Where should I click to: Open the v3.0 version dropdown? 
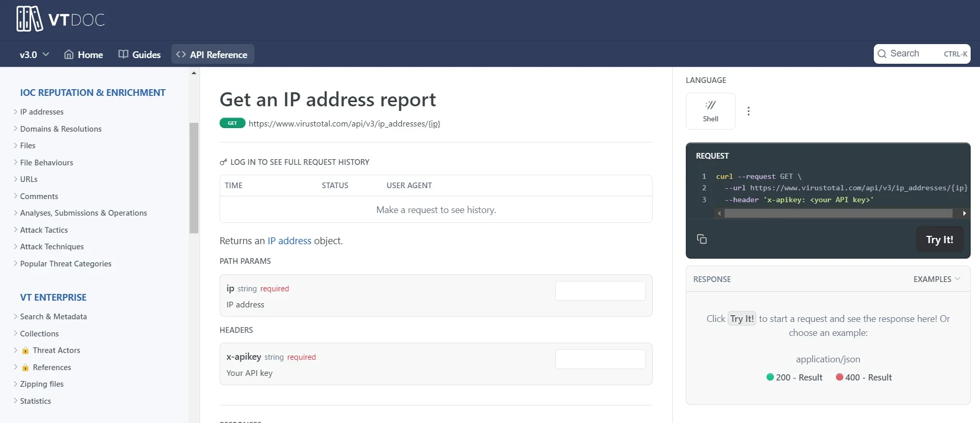click(x=34, y=54)
